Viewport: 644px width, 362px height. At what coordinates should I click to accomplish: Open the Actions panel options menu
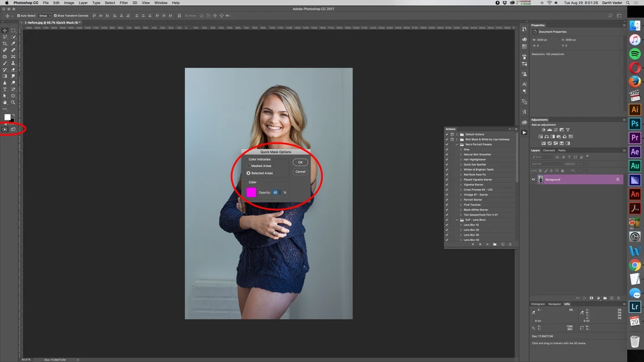tap(516, 129)
